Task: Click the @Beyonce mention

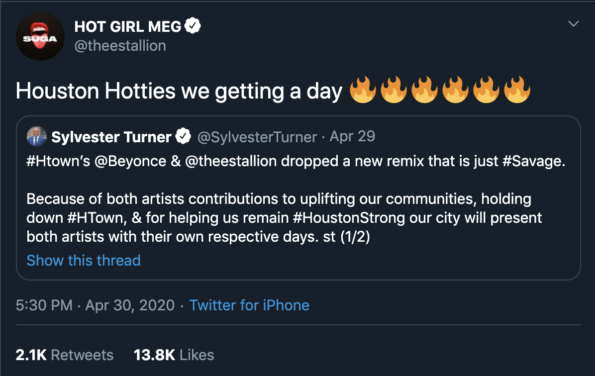Action: pos(130,162)
